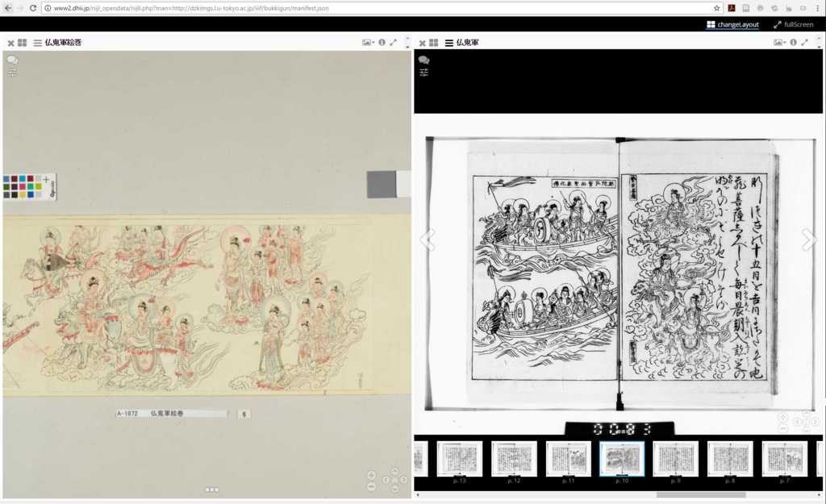Pan left in the right book viewer
Viewport: 826px width, 504px height.
[x=797, y=422]
